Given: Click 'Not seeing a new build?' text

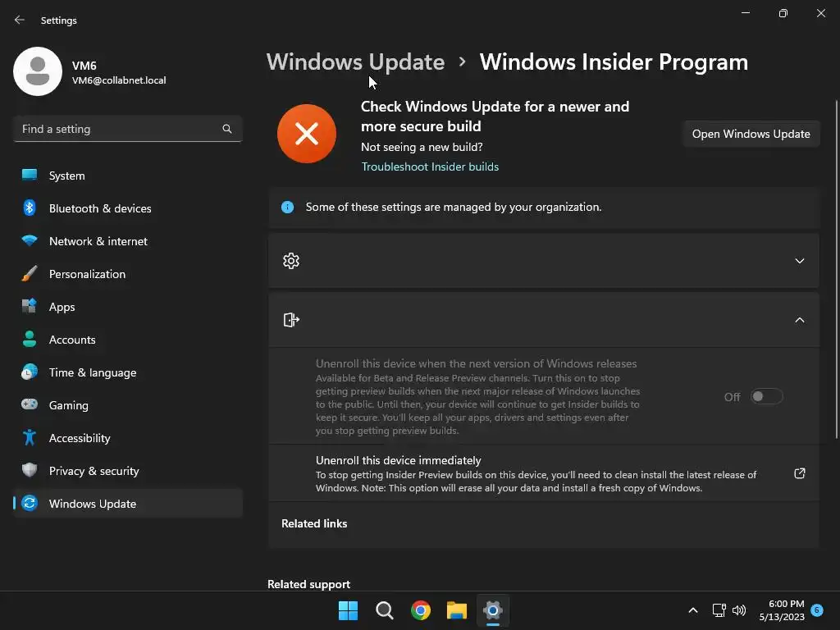Looking at the screenshot, I should (422, 147).
